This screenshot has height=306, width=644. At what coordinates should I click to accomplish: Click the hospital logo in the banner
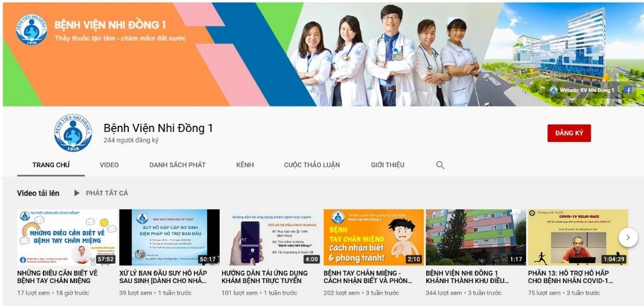(32, 29)
